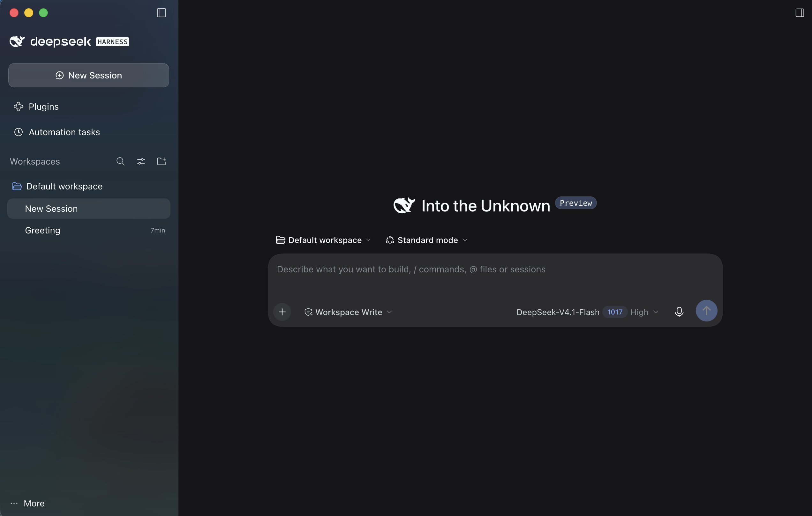Expand the Standard mode dropdown
Screen dimensions: 812x516
427,240
